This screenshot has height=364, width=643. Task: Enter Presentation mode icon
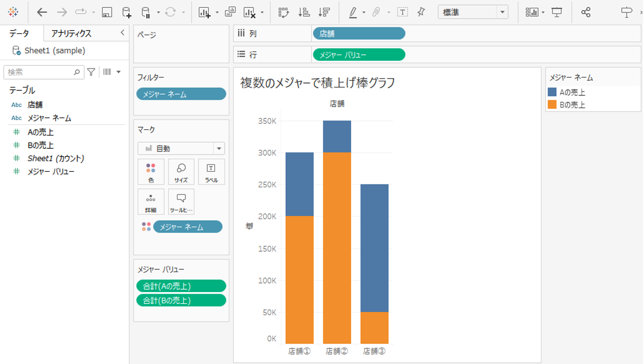[557, 12]
